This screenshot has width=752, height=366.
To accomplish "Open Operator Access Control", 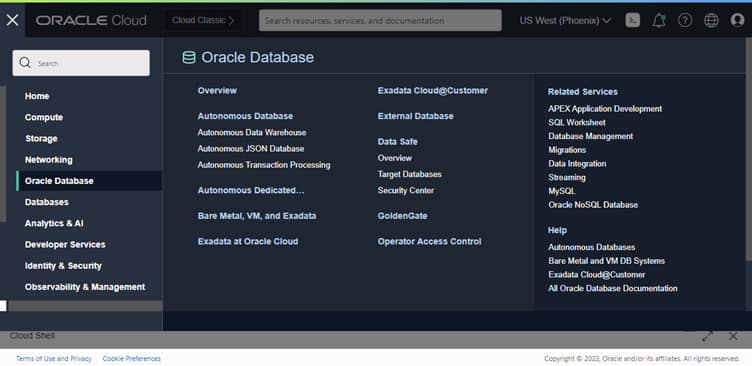I will [x=429, y=241].
